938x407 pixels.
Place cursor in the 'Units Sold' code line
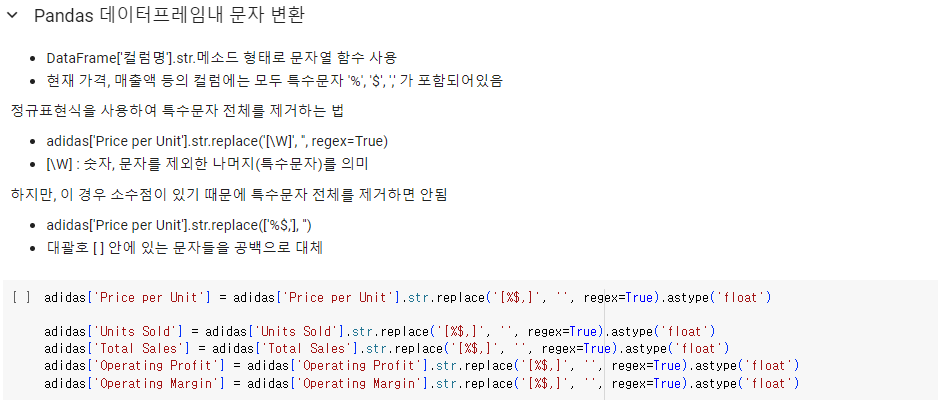coord(380,331)
